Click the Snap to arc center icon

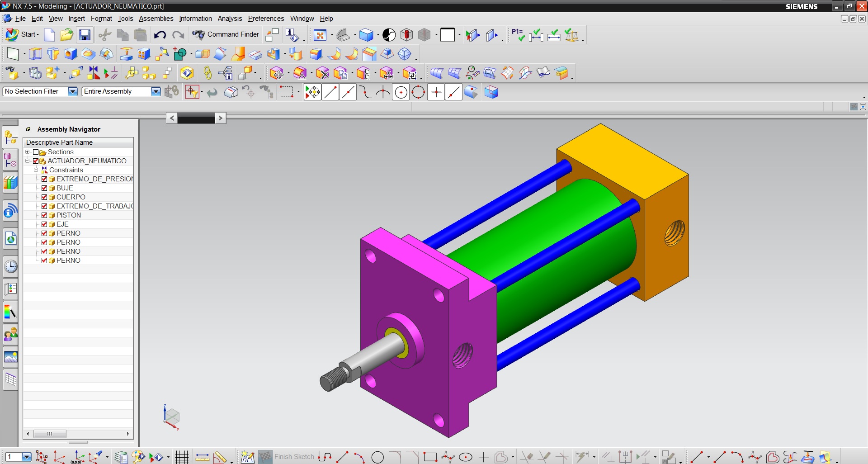pyautogui.click(x=401, y=92)
